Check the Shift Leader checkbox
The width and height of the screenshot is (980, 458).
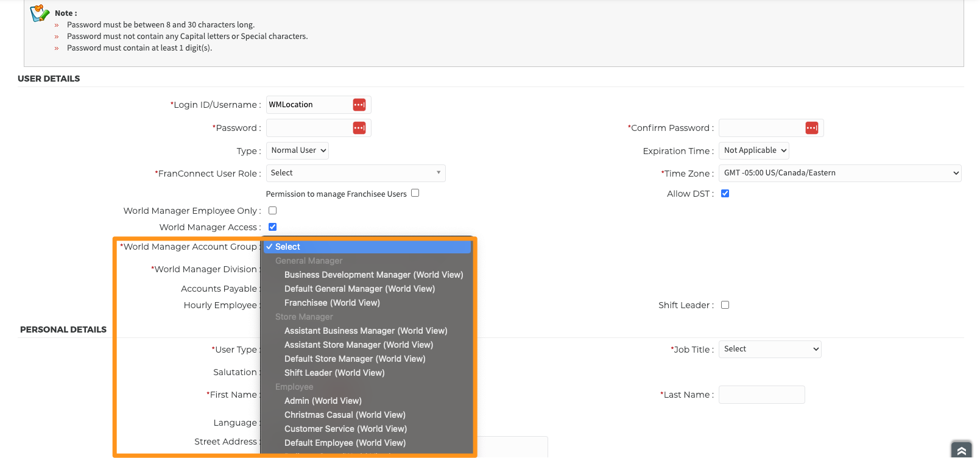725,305
